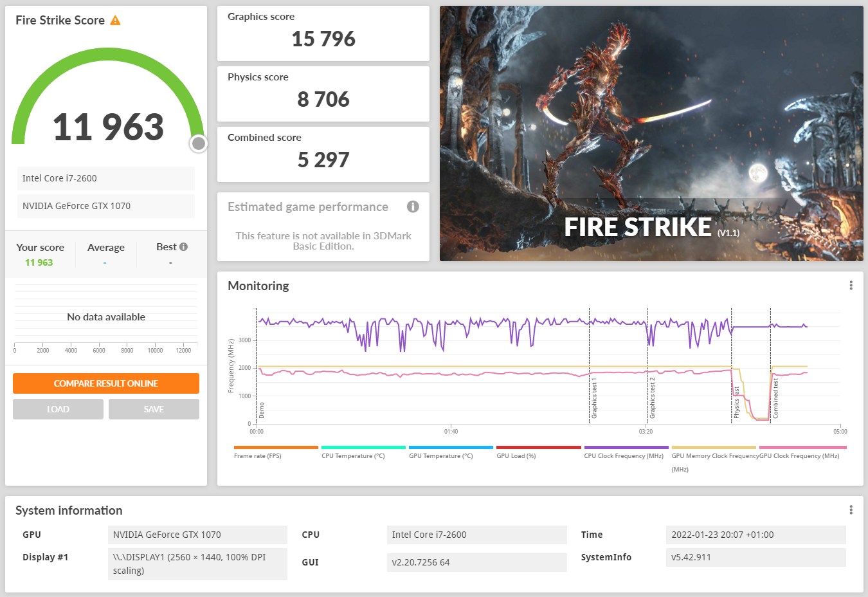
Task: Click the Time value 2022-01-23 20:07
Action: tap(756, 535)
